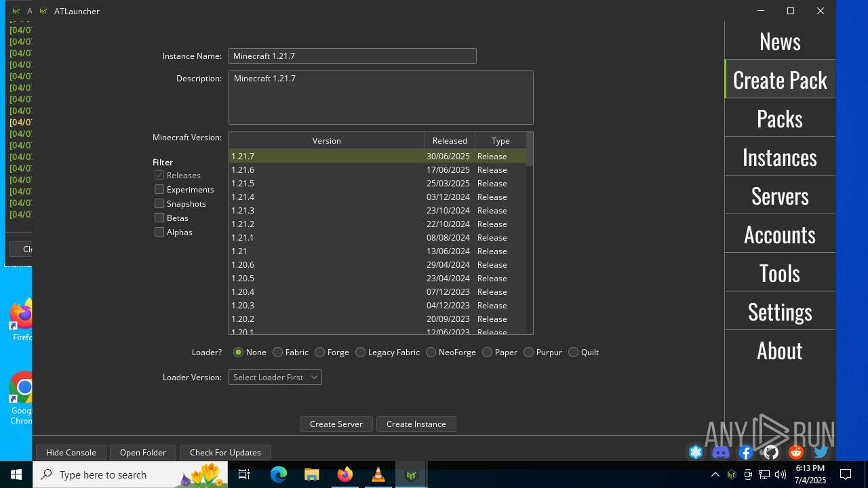Click the ATLauncher title bar logo
The width and height of the screenshot is (868, 488).
[x=43, y=11]
